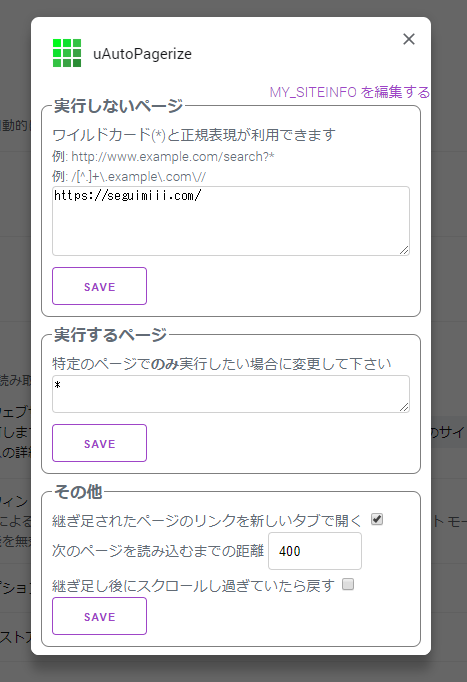
Task: Save the その他 section settings
Action: click(100, 616)
